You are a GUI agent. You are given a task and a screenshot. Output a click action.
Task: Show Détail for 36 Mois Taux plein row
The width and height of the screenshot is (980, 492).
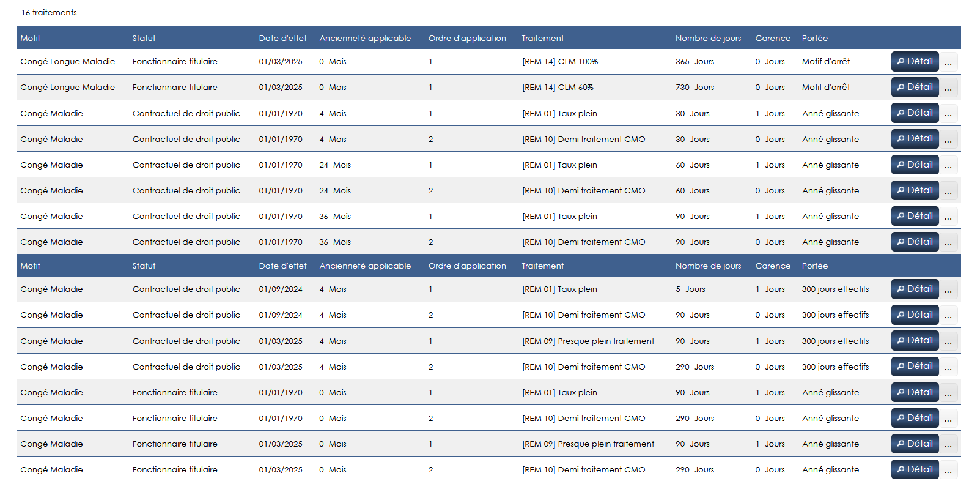914,217
